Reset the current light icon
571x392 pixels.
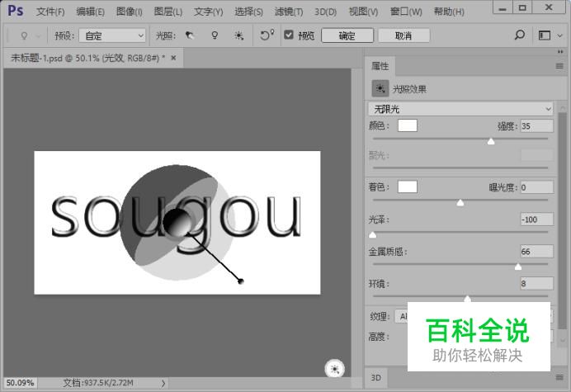point(267,35)
